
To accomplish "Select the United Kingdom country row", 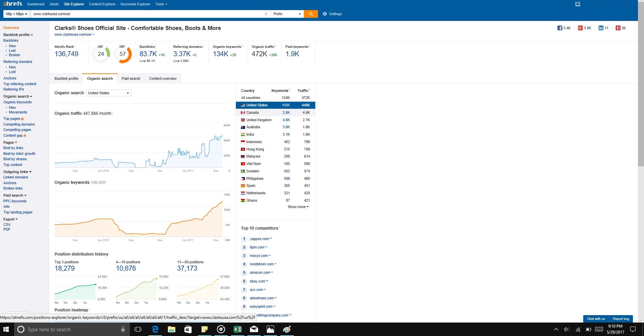I will [276, 120].
